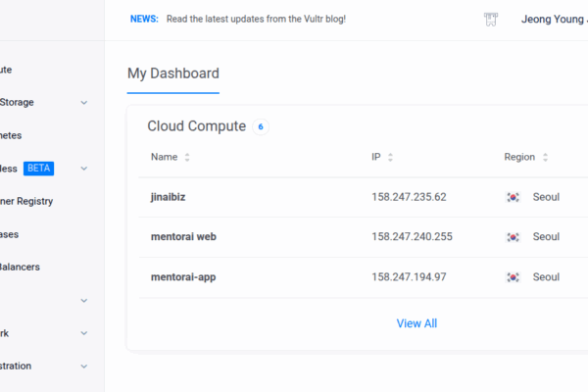Click the BETA badge in sidebar
The image size is (588, 392).
coord(38,169)
